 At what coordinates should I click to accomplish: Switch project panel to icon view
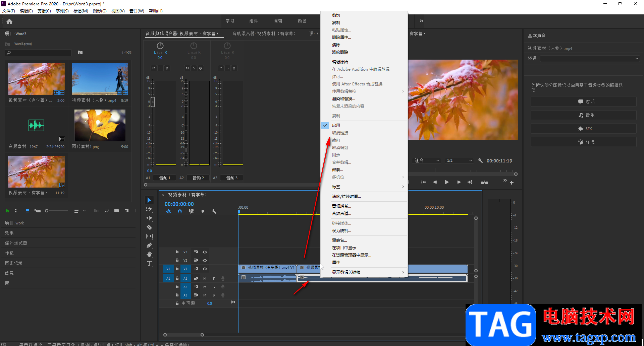[28, 211]
